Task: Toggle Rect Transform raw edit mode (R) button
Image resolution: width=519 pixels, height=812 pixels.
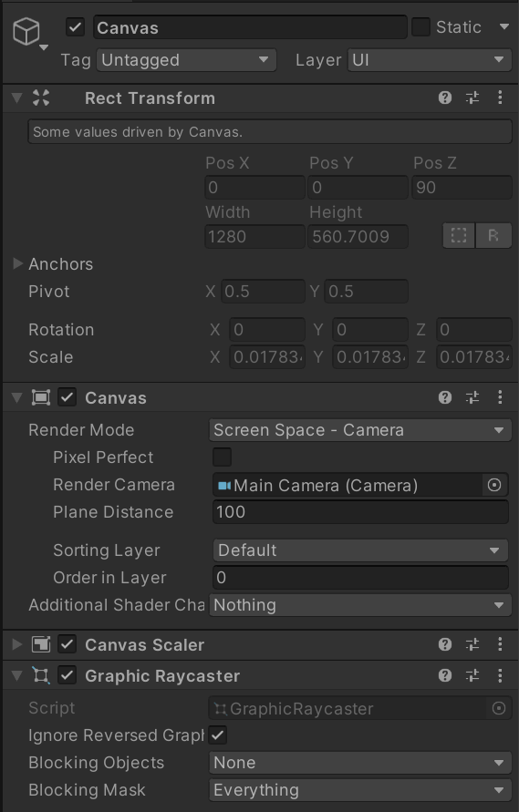Action: (493, 236)
